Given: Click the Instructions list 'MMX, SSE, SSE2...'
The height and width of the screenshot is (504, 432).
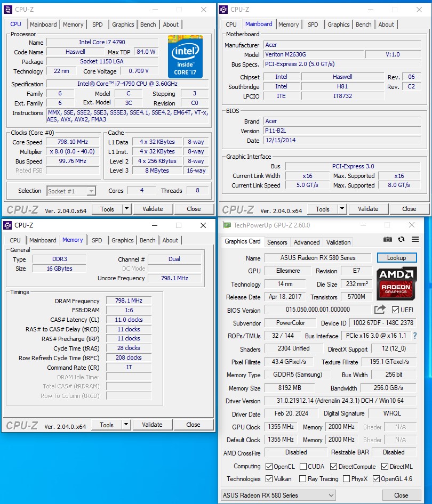Looking at the screenshot, I should coord(127,116).
